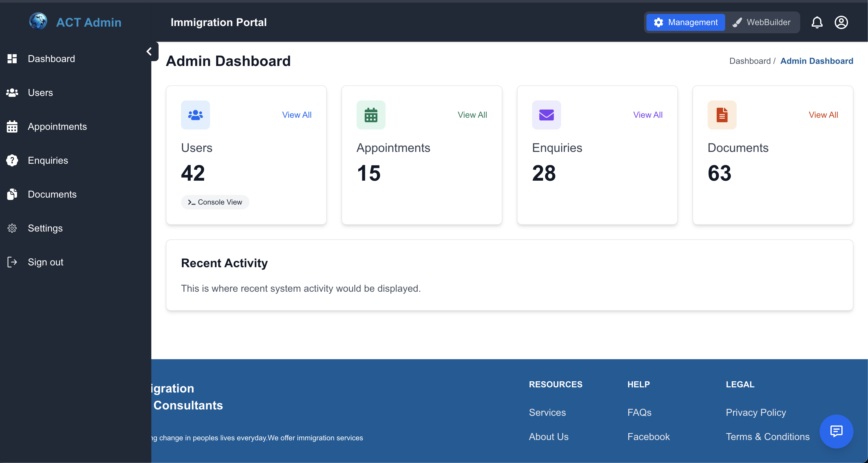Image resolution: width=868 pixels, height=463 pixels.
Task: Open the Settings gear icon
Action: click(12, 228)
